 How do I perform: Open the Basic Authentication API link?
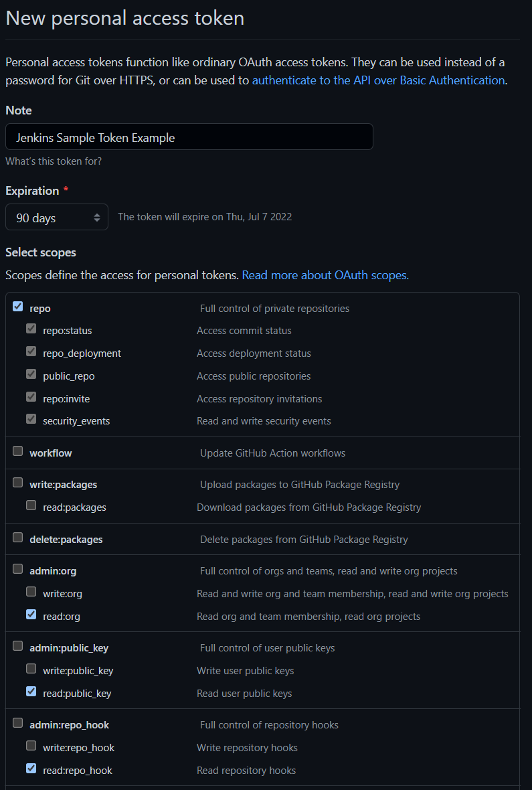click(x=378, y=80)
